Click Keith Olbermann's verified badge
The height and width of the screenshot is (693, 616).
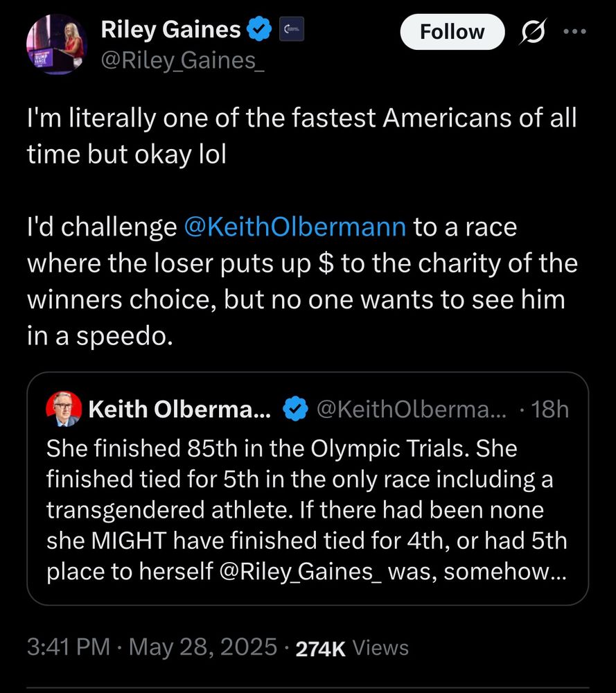coord(297,410)
